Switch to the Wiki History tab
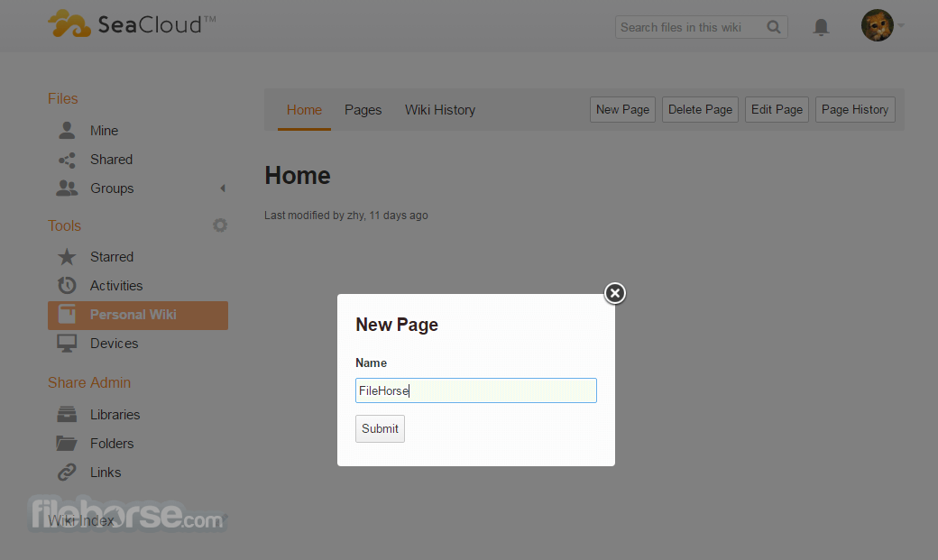 (440, 110)
